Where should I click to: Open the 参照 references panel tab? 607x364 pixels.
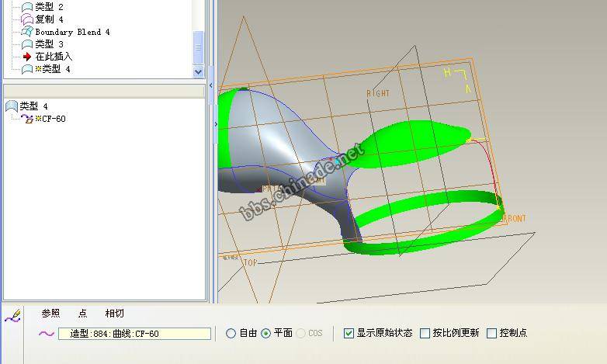(x=50, y=314)
